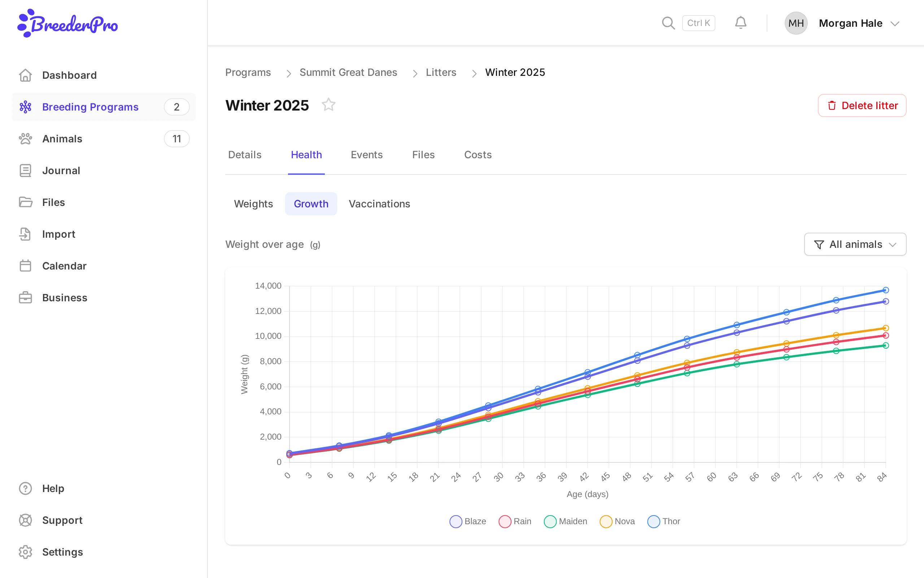Viewport: 924px width, 578px height.
Task: Toggle Maiden series in chart legend
Action: [x=565, y=521]
